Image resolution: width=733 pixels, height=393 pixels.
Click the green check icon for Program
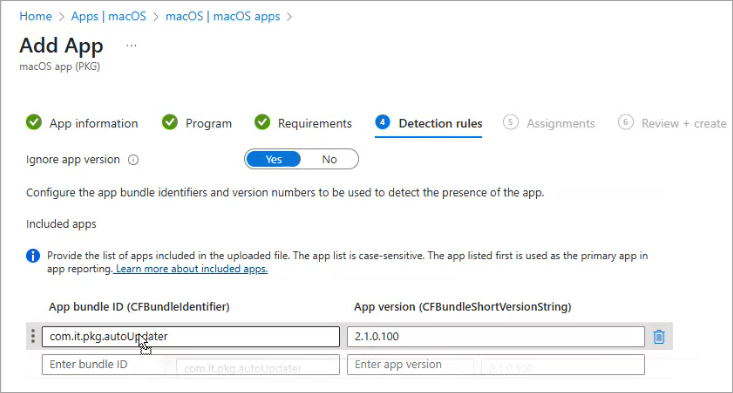[170, 122]
